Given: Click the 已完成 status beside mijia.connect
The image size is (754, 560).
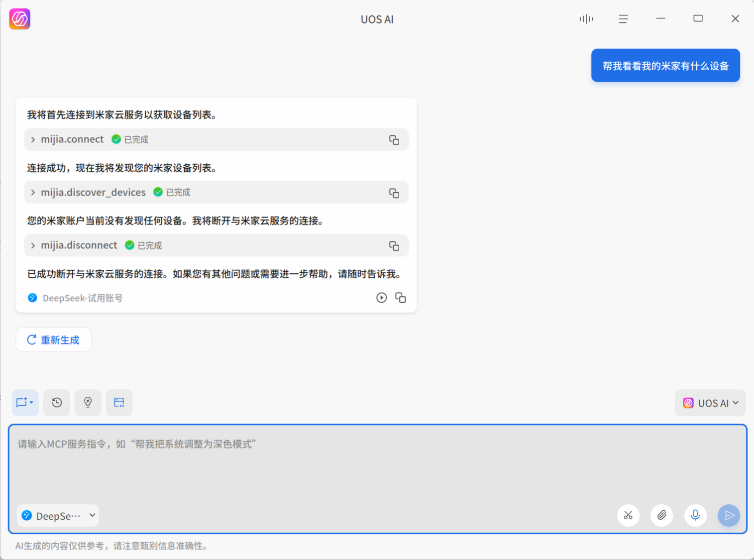Looking at the screenshot, I should click(130, 139).
